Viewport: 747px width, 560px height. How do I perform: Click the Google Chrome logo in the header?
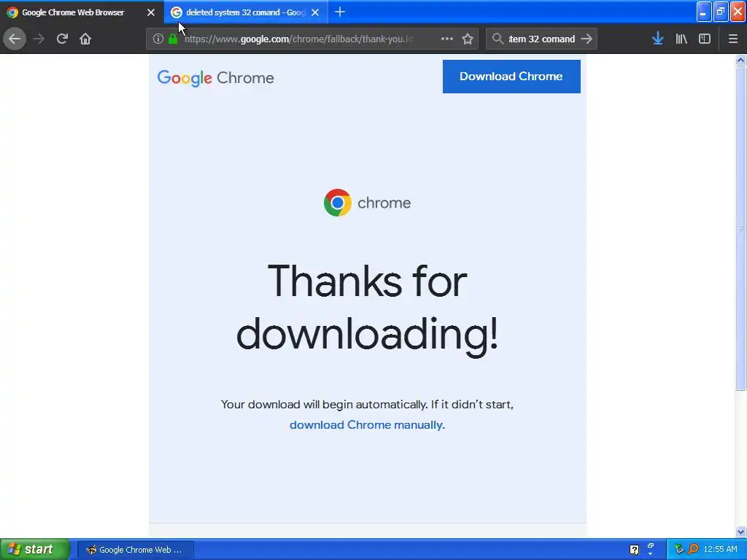coord(215,77)
